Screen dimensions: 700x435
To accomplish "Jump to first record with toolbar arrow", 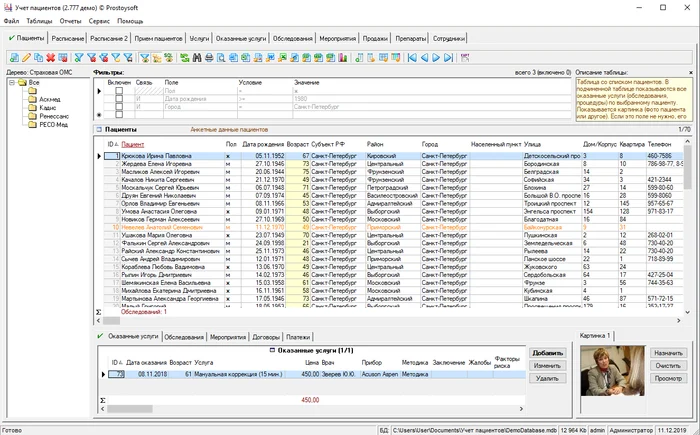I will 412,58.
